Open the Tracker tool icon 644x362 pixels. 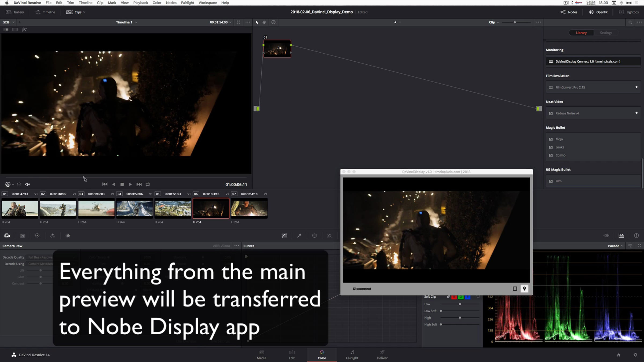click(330, 235)
